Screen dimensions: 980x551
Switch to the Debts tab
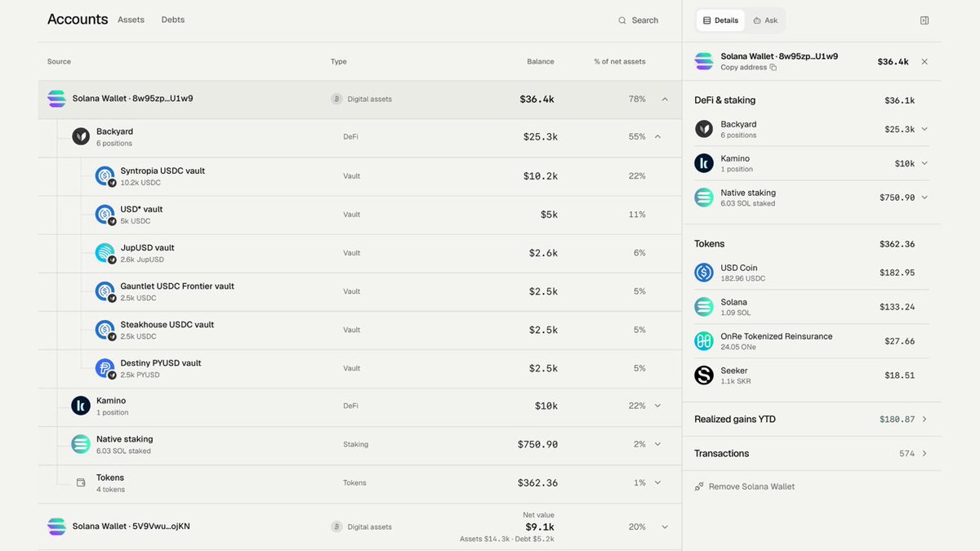coord(173,20)
